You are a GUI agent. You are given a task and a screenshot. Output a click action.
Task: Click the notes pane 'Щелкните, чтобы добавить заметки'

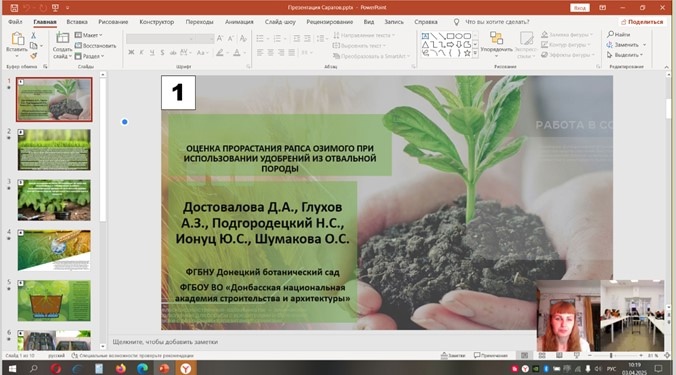coord(165,342)
